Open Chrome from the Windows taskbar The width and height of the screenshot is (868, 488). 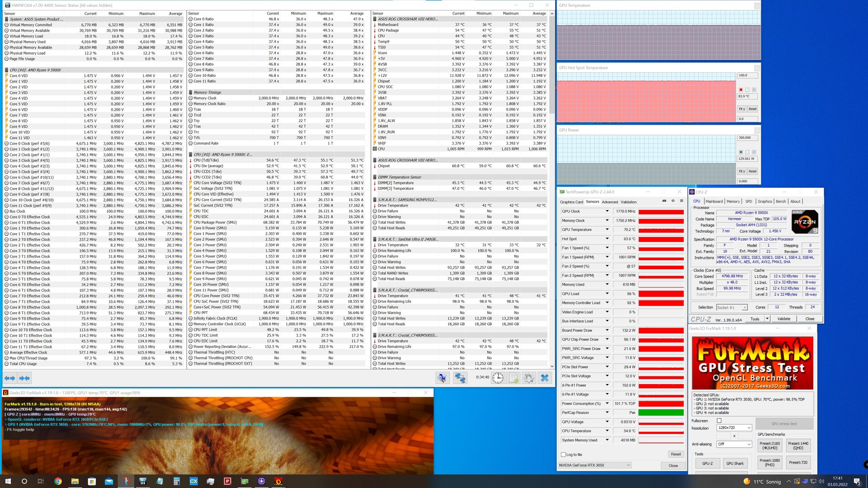click(58, 481)
